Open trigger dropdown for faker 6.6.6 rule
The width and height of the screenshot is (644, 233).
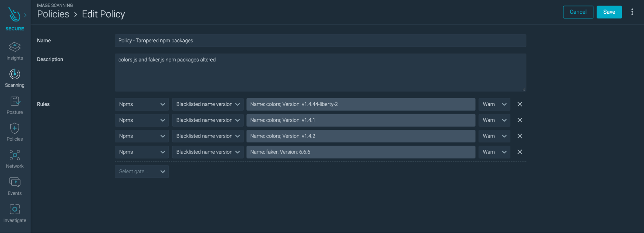[x=208, y=152]
